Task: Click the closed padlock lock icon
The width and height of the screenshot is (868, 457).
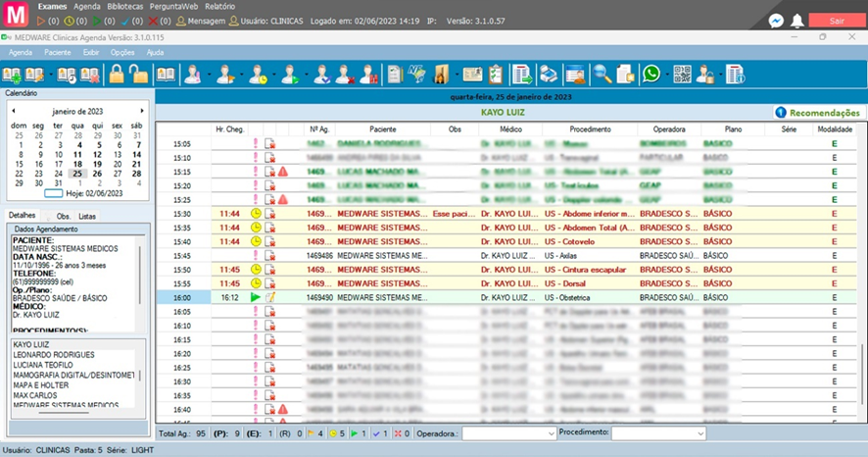Action: pyautogui.click(x=117, y=74)
